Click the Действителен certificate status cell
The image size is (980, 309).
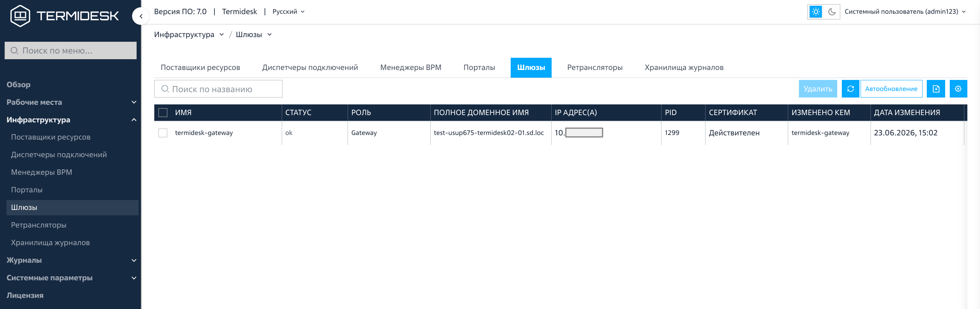pos(734,133)
